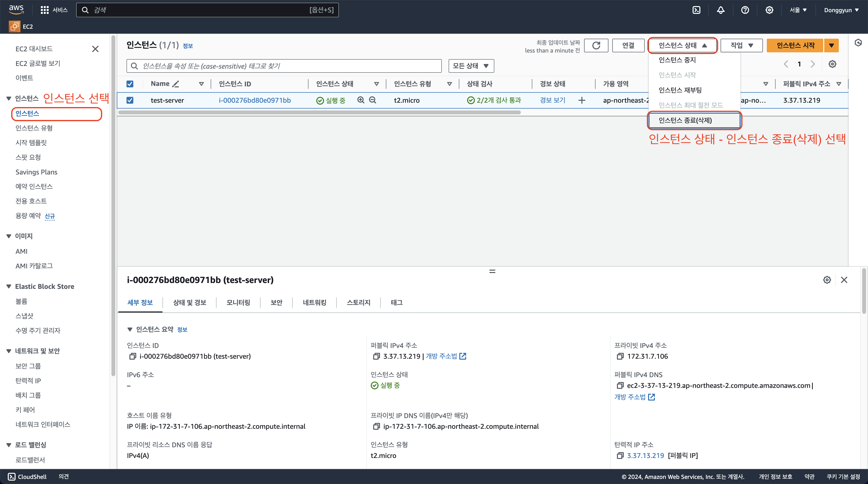Screen dimensions: 868x484
Task: Click the table preferences gear icon
Action: pos(832,64)
